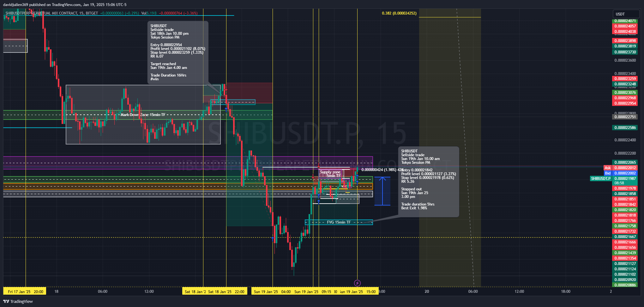Select the red Ask price tag

[607, 168]
